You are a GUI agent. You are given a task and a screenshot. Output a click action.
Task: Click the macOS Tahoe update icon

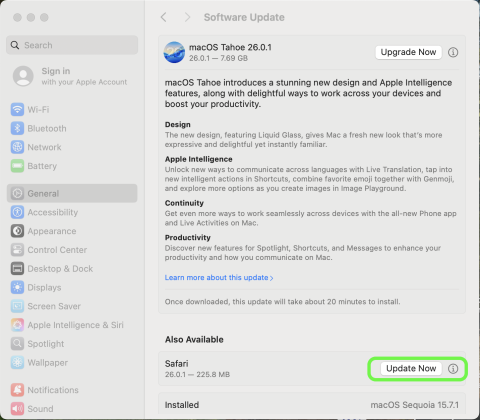pyautogui.click(x=174, y=52)
